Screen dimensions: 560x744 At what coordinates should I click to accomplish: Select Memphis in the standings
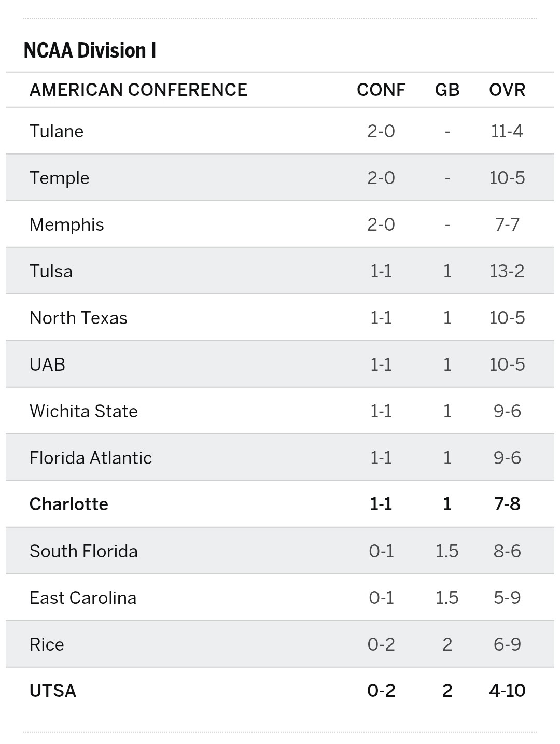[x=67, y=224]
